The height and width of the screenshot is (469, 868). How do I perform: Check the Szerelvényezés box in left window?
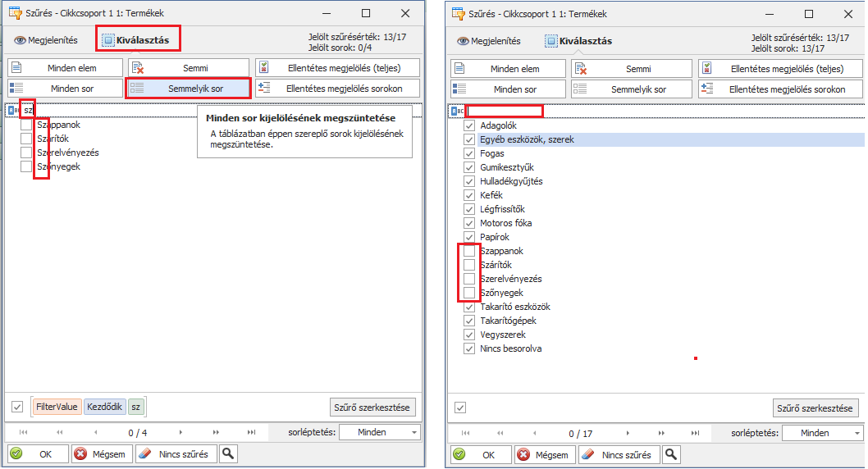26,153
